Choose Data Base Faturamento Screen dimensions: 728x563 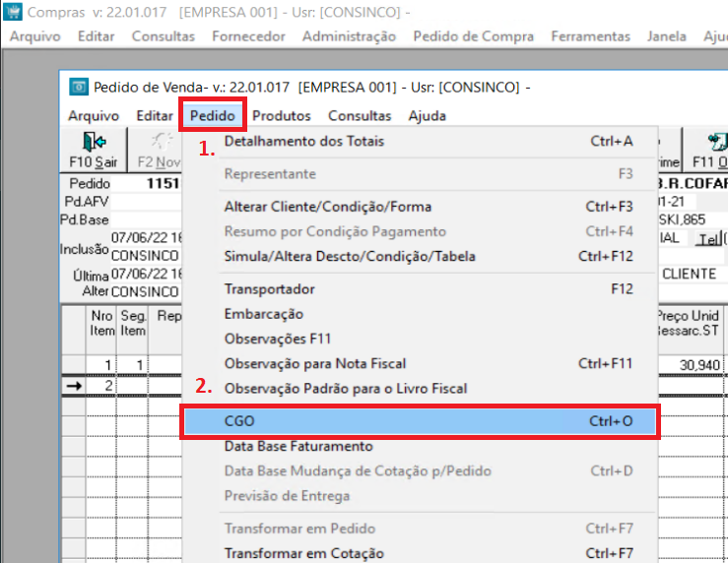421,446
